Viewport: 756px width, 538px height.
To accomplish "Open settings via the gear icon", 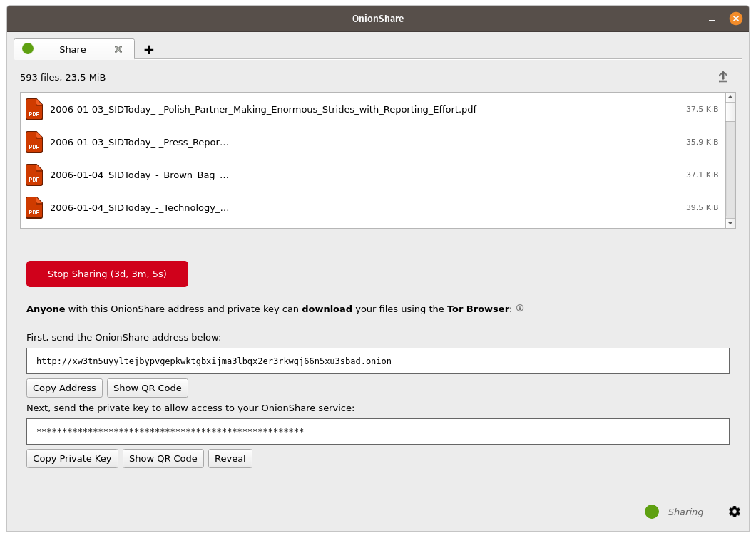I will coord(735,512).
